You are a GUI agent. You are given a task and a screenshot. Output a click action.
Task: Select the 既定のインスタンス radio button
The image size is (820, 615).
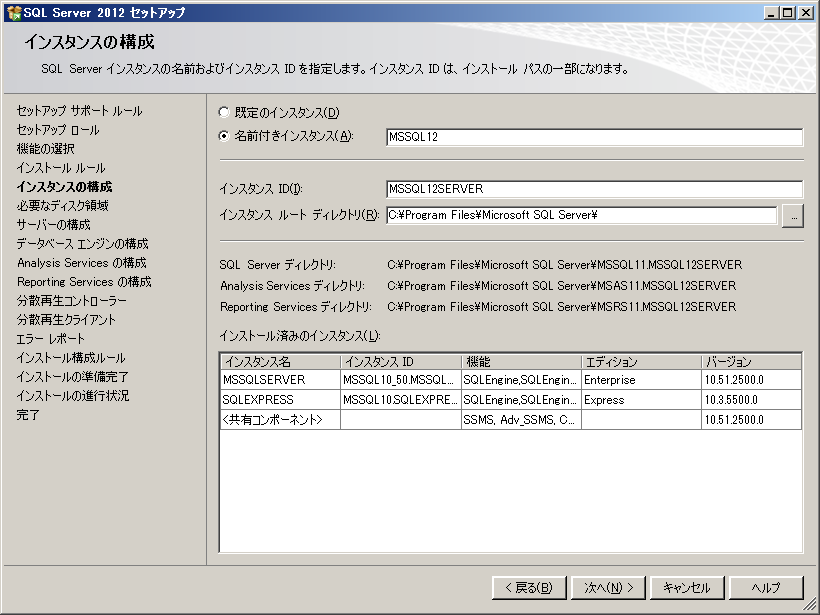click(x=224, y=113)
